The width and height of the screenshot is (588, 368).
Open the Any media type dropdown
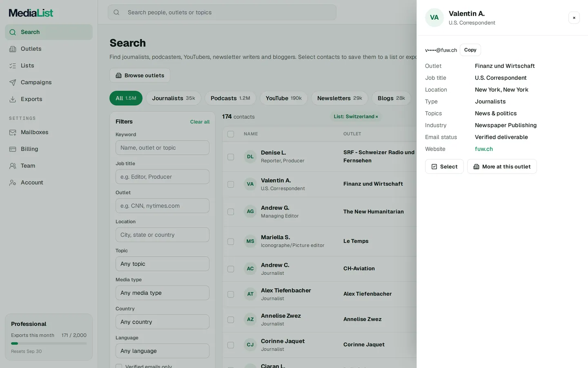click(x=163, y=293)
